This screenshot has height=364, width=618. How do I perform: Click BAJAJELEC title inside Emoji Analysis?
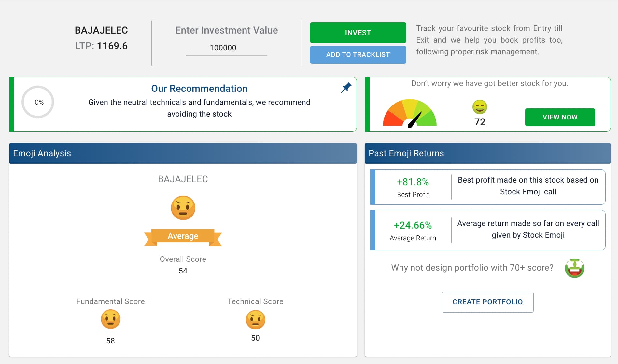(183, 179)
